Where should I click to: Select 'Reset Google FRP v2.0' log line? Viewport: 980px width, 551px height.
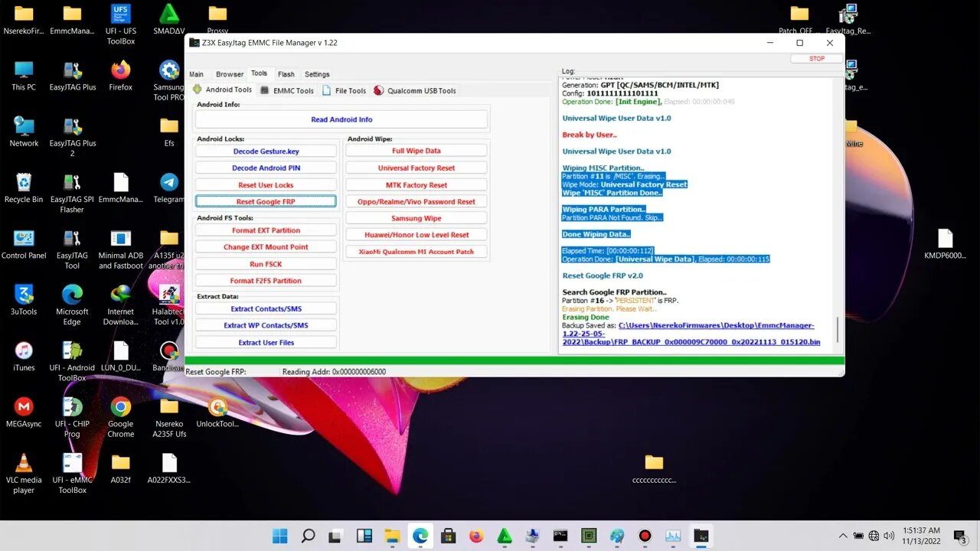(x=603, y=275)
